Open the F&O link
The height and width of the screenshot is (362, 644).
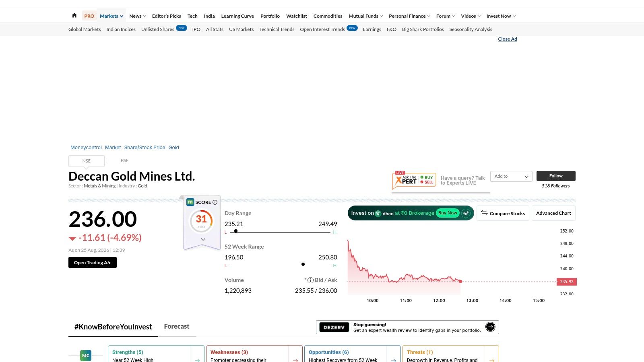point(392,29)
